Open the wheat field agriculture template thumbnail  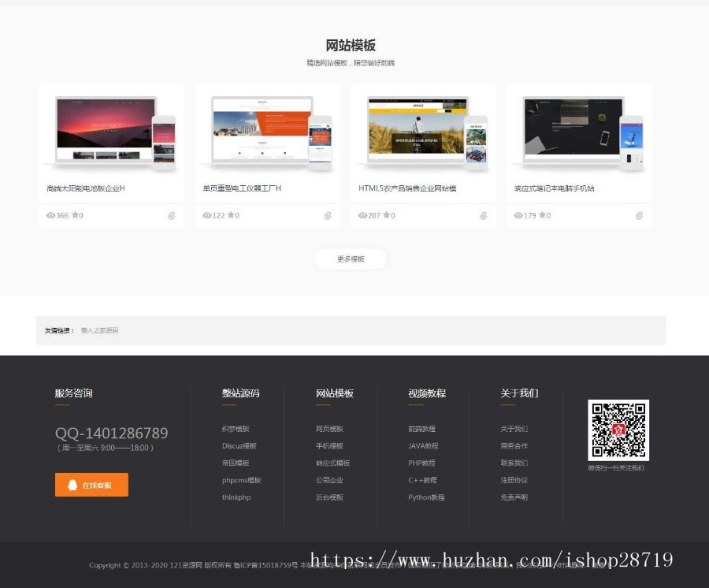tap(422, 132)
